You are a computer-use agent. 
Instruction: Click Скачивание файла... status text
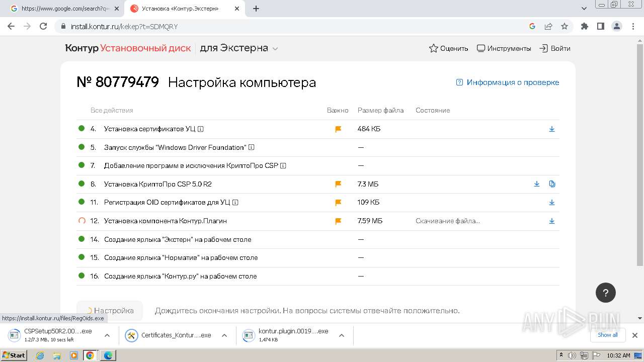[x=448, y=221]
